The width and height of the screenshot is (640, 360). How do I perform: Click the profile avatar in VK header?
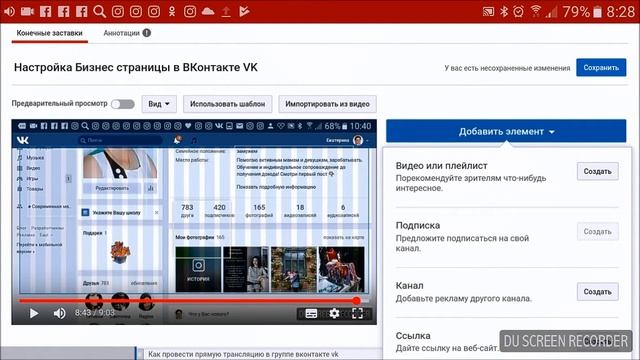[358, 140]
